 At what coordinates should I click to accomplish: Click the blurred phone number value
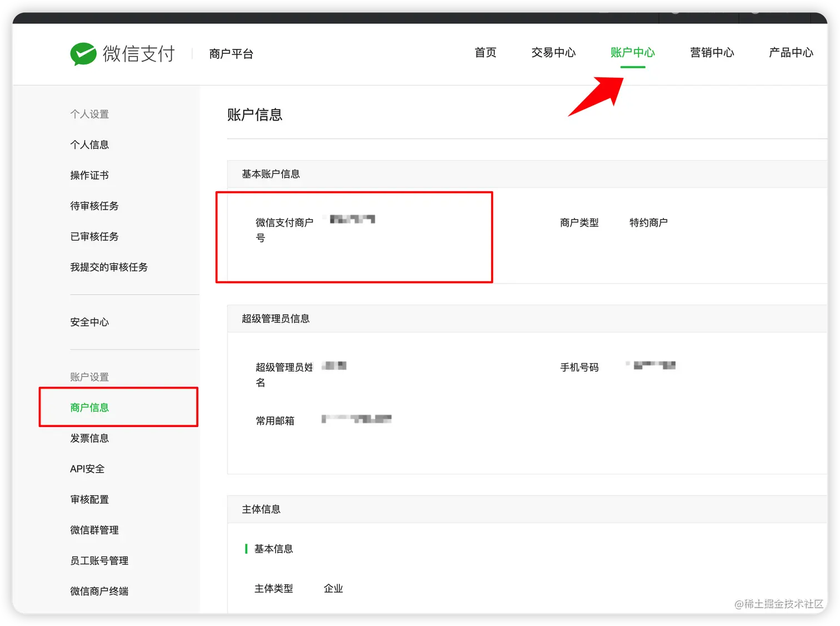651,365
